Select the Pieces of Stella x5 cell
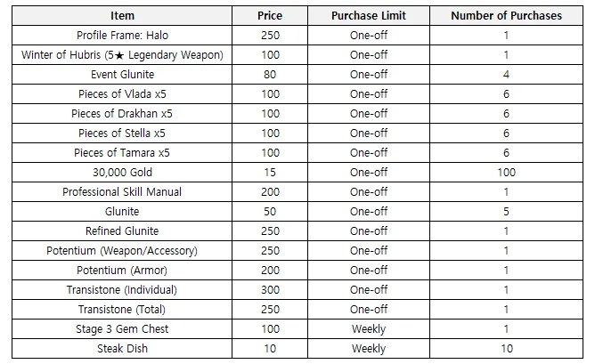 122,133
